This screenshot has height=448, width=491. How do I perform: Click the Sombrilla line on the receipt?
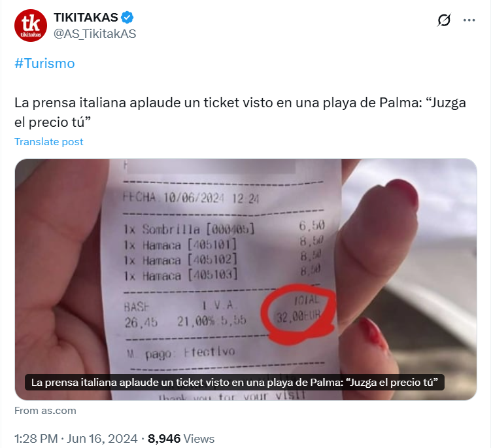tap(224, 228)
